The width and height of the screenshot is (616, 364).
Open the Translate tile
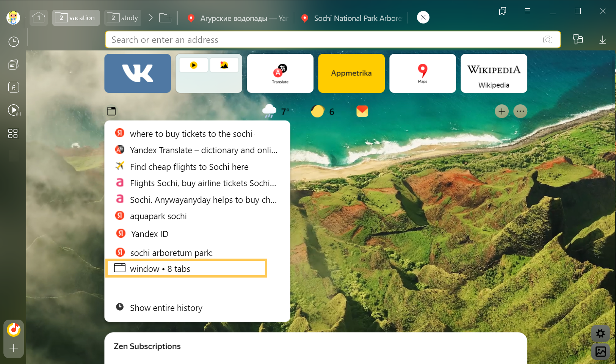[280, 73]
